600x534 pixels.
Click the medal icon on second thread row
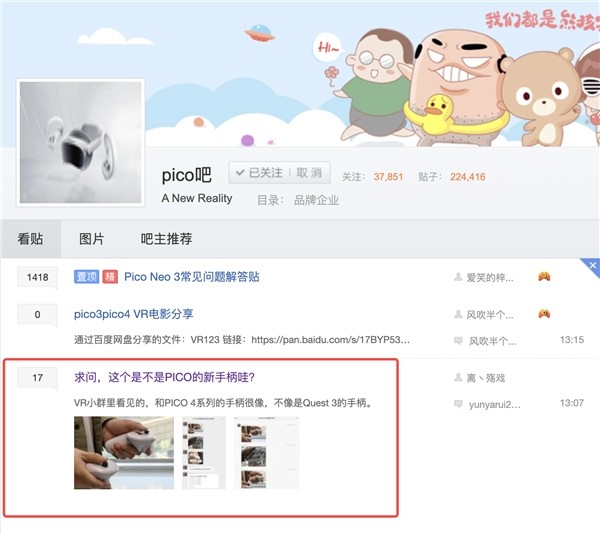(x=544, y=314)
